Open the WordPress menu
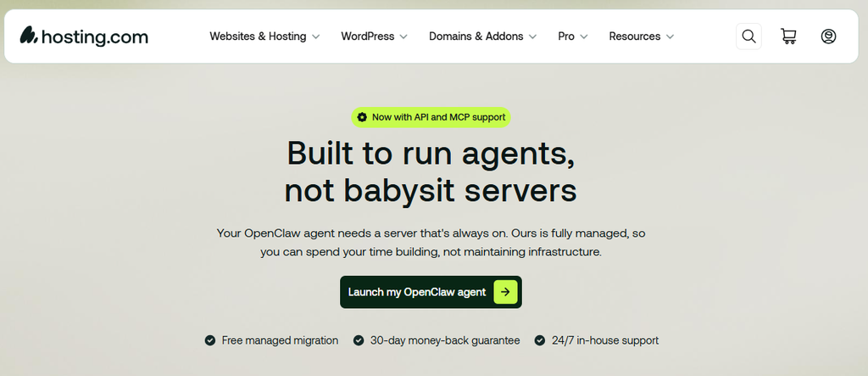Screen dimensions: 868x376 tap(374, 36)
